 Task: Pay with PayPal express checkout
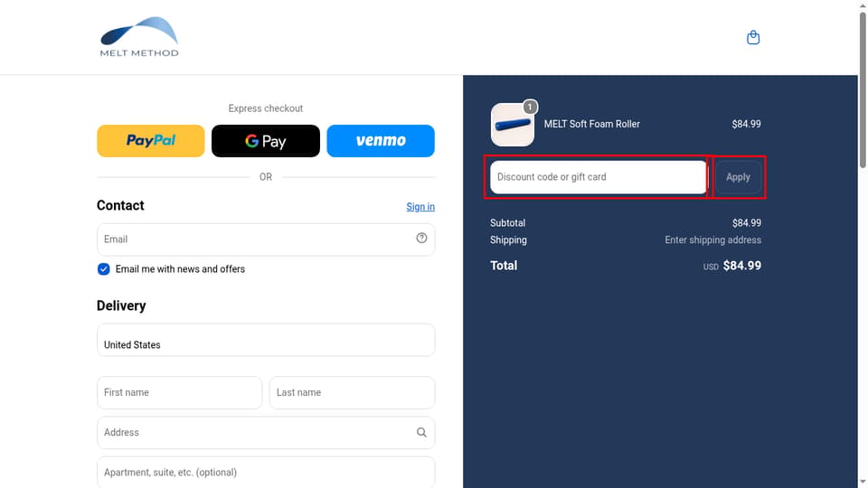tap(151, 141)
